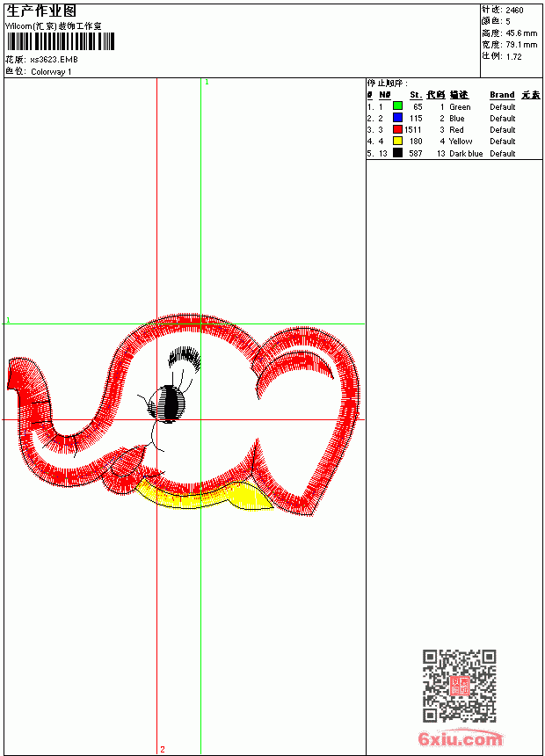Click the green color swatch in stop sequence
The height and width of the screenshot is (756, 545).
397,106
